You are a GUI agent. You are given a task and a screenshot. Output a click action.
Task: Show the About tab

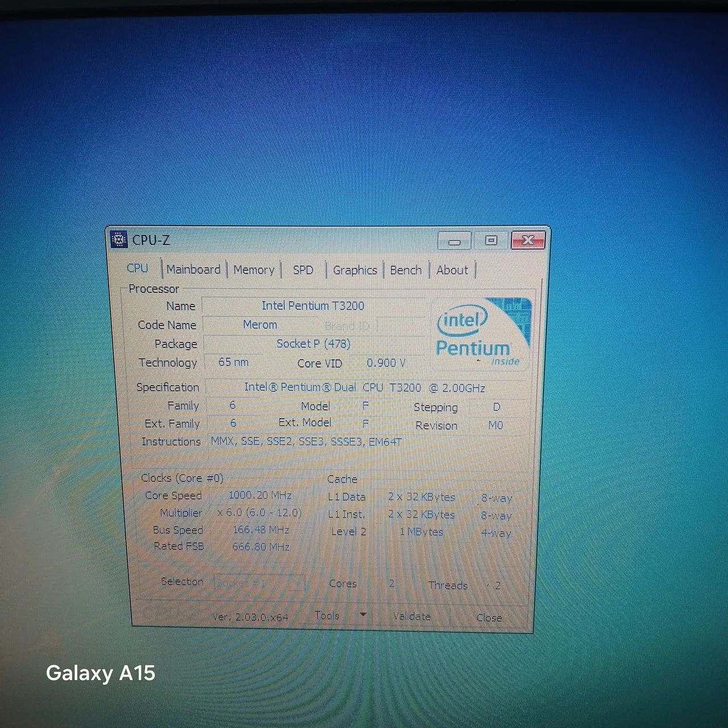click(x=452, y=270)
